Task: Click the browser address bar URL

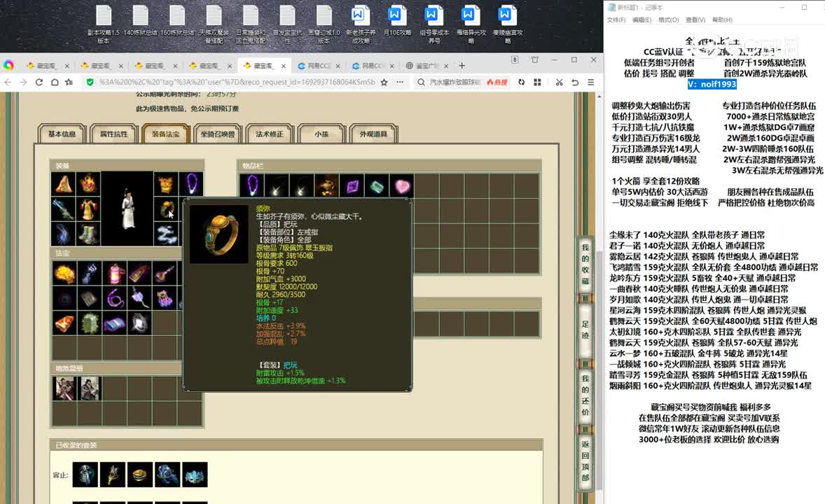Action: [237, 82]
